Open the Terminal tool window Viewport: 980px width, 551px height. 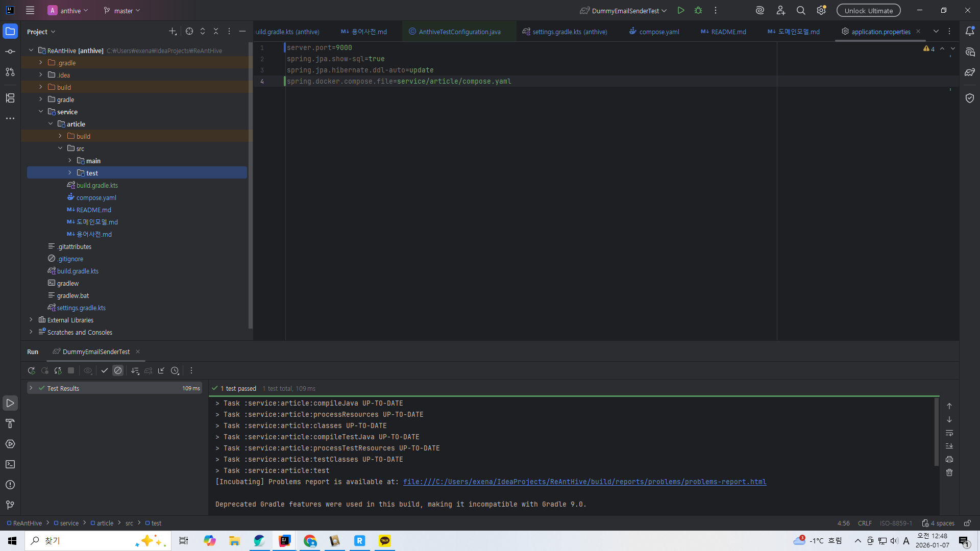tap(10, 464)
